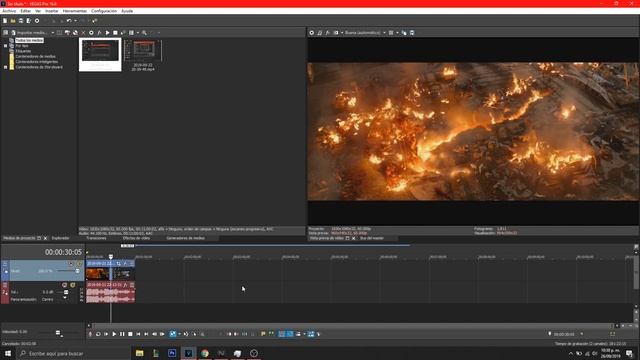Image resolution: width=640 pixels, height=360 pixels.
Task: Click the video output FX icon in preview
Action: 327,33
